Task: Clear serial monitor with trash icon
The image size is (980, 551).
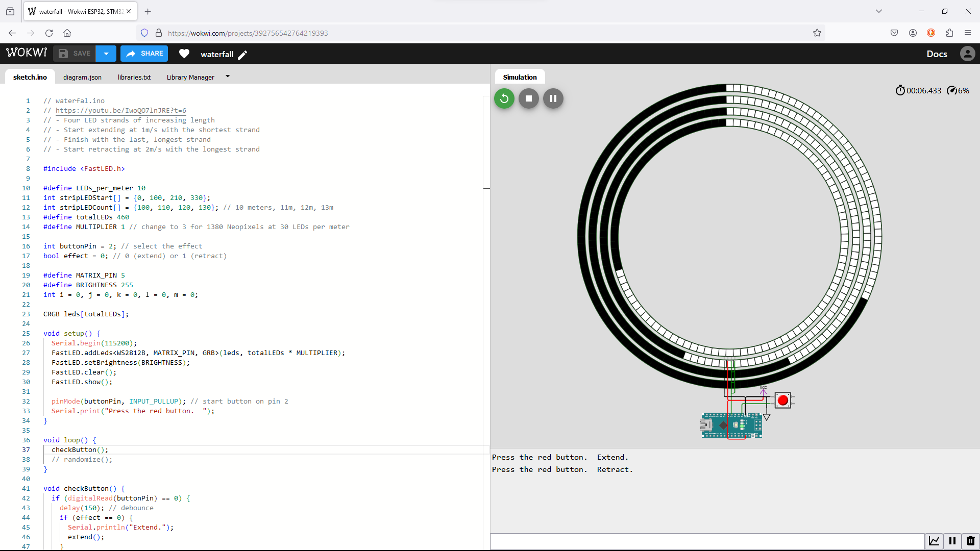Action: tap(970, 541)
